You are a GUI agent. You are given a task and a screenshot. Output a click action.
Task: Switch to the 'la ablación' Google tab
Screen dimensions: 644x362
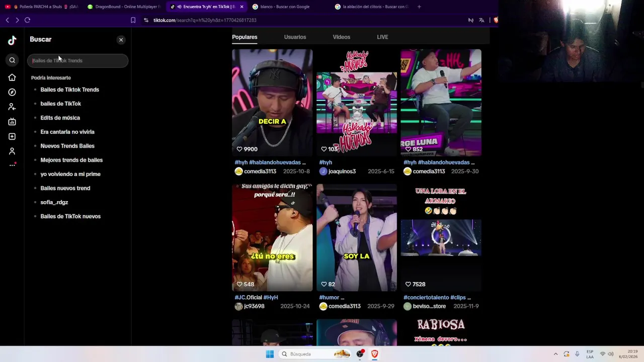[x=371, y=7]
